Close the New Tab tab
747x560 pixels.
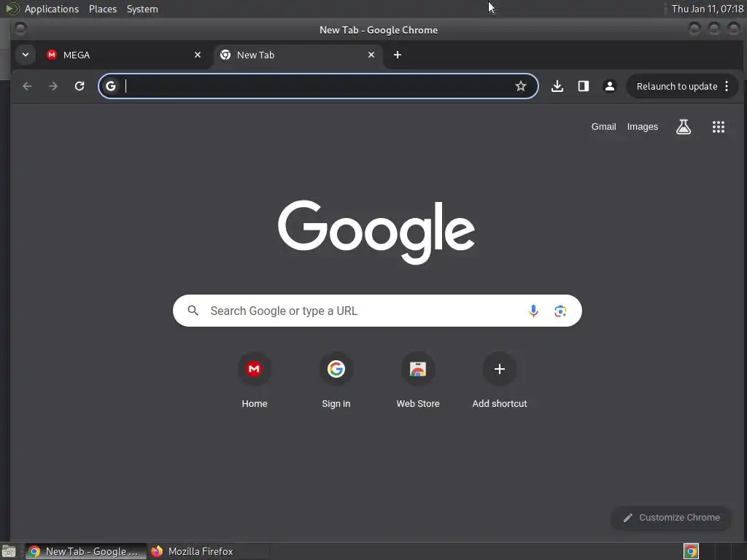371,55
